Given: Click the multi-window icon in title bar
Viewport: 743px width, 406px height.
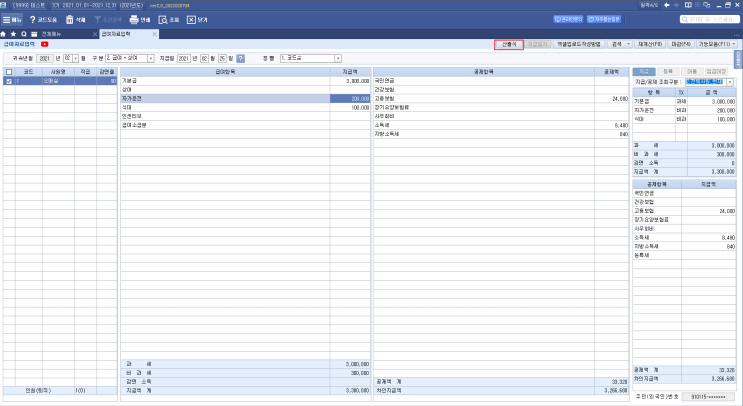Looking at the screenshot, I should [707, 5].
